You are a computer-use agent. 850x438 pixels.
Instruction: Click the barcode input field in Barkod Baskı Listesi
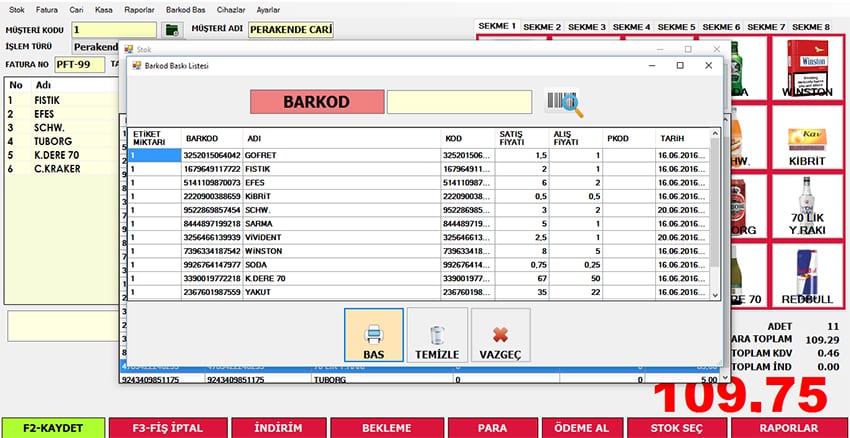(x=459, y=102)
